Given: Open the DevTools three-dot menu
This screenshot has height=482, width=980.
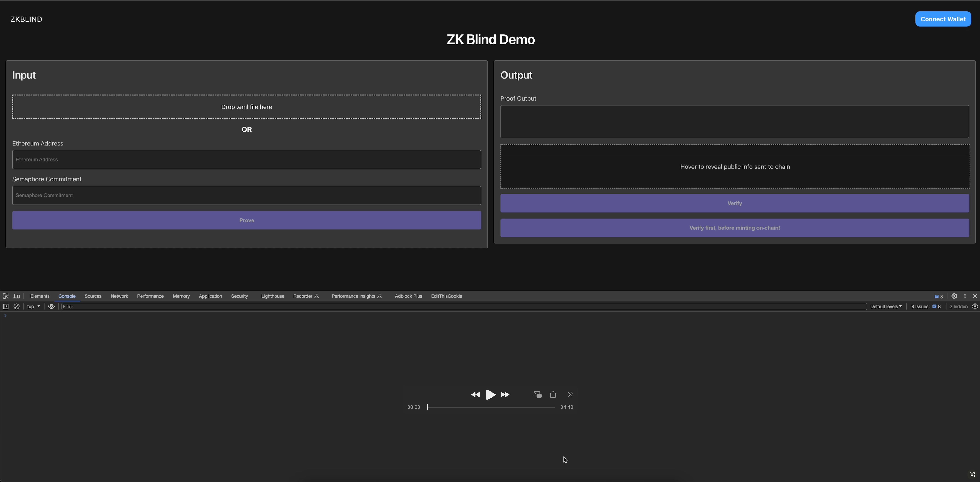Looking at the screenshot, I should 965,296.
